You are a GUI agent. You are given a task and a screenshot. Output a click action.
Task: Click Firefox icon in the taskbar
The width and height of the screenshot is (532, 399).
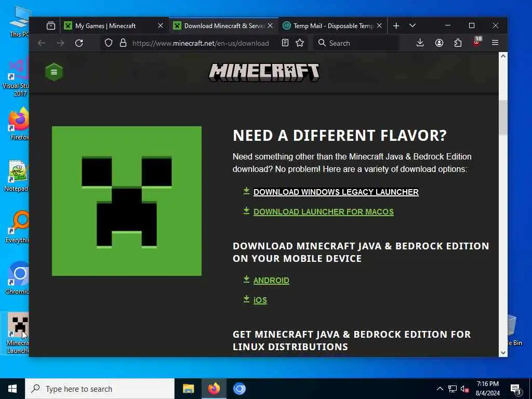pos(214,389)
